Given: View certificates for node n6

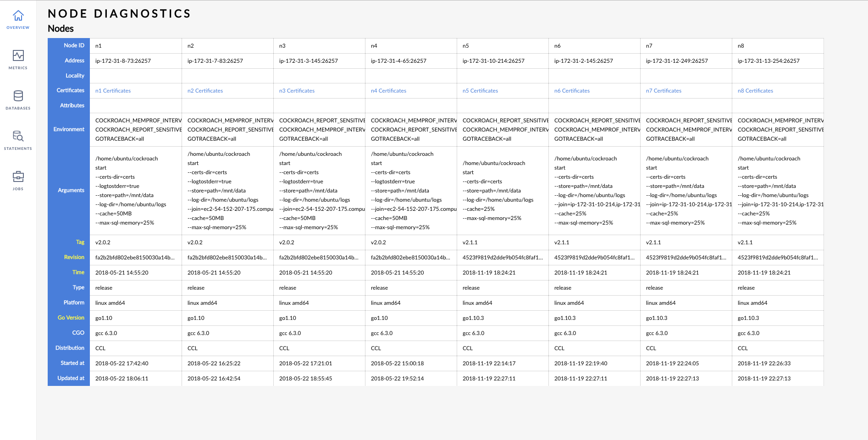Looking at the screenshot, I should pyautogui.click(x=571, y=90).
